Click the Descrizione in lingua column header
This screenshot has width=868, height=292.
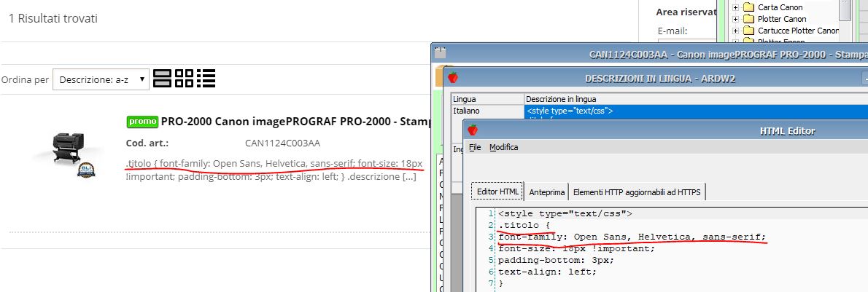pos(696,99)
